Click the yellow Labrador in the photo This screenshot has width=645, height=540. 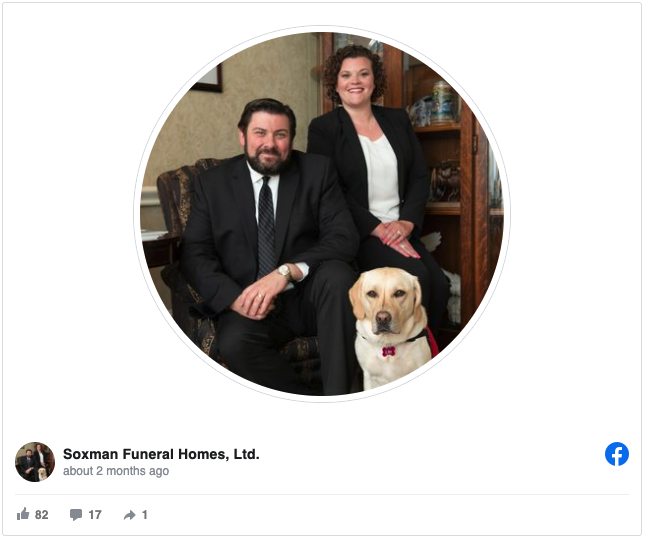coord(390,327)
